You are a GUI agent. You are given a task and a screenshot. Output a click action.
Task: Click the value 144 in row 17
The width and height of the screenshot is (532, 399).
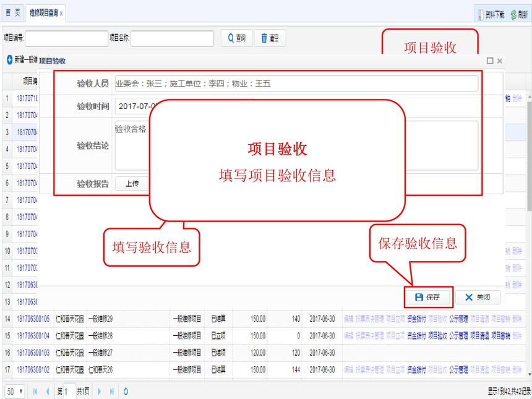tap(296, 370)
